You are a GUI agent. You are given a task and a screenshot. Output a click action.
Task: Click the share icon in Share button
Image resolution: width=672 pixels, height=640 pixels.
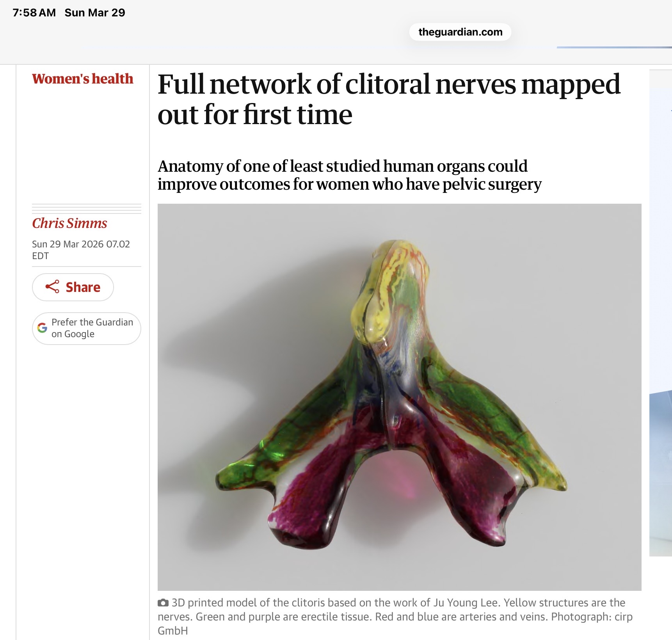[x=52, y=287]
